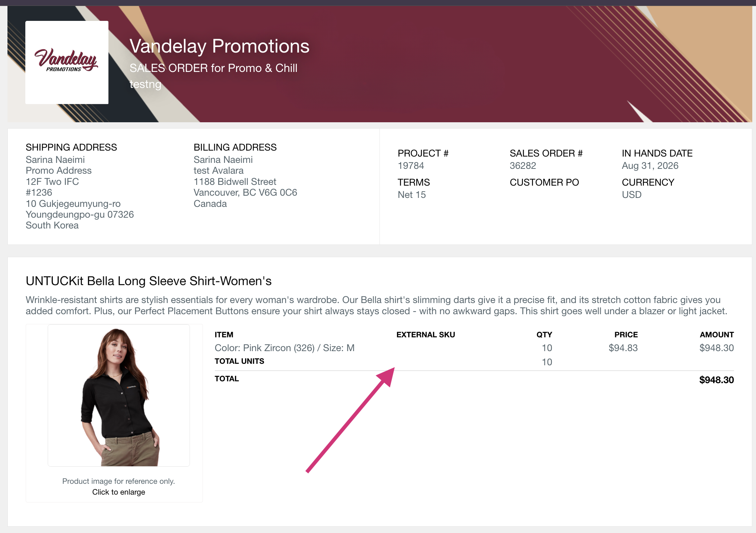Click the PRICE column header
Viewport: 756px width, 533px height.
[x=626, y=335]
